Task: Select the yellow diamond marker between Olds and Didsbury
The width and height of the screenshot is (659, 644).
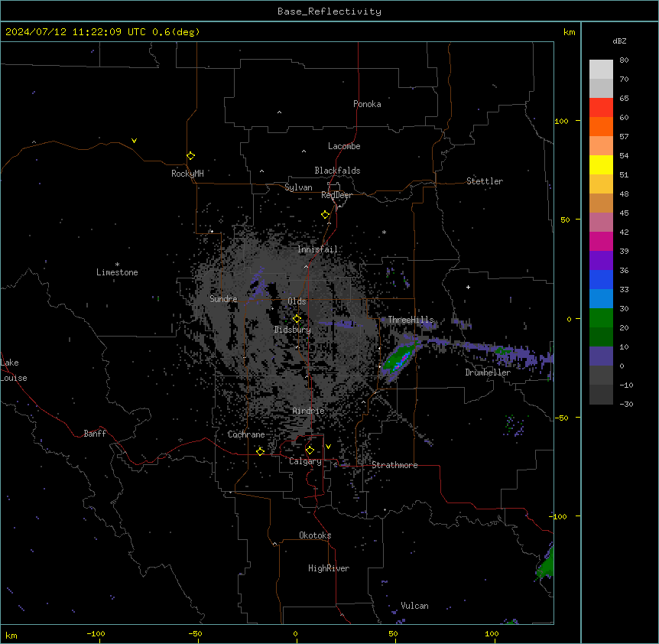Action: tap(297, 319)
